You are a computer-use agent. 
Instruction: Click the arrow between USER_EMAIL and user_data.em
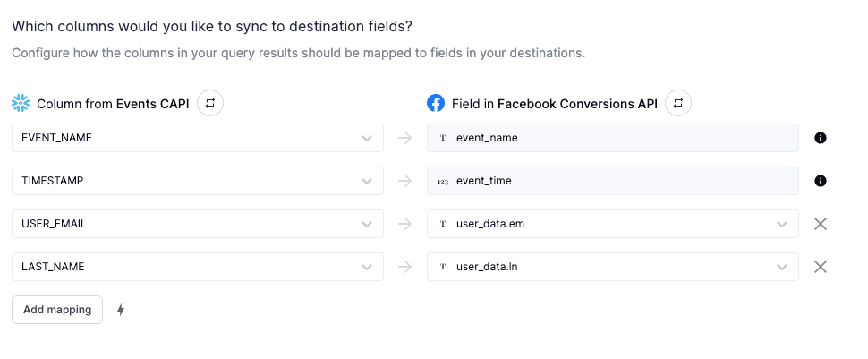point(405,224)
